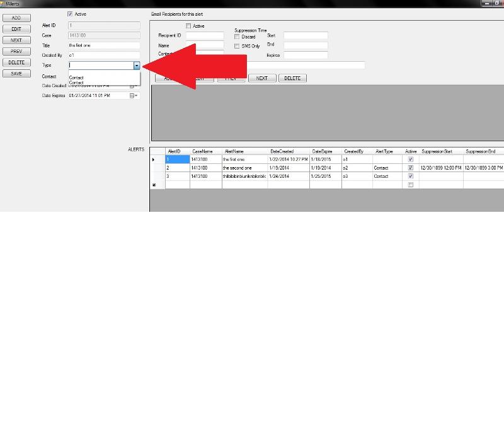Image resolution: width=504 pixels, height=442 pixels.
Task: Click the ADD button in left panel
Action: pyautogui.click(x=16, y=18)
